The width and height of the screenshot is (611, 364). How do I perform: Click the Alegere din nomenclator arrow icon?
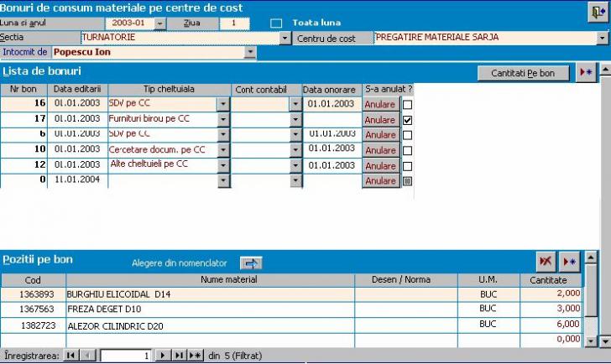251,263
